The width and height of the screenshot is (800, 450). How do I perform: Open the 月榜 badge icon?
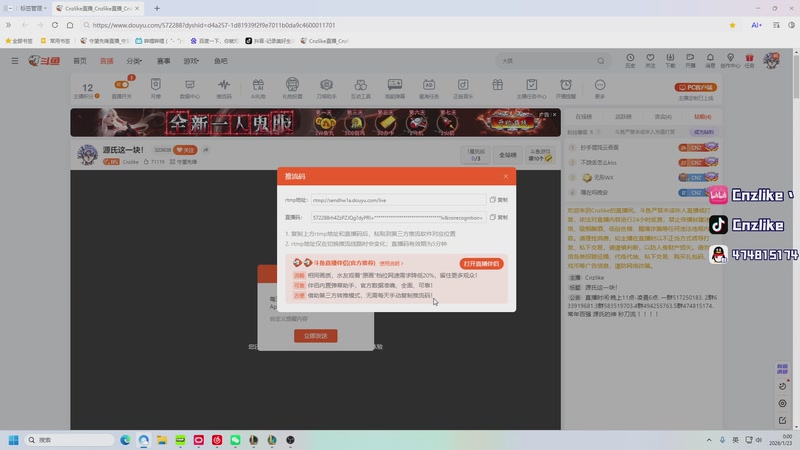(x=156, y=88)
